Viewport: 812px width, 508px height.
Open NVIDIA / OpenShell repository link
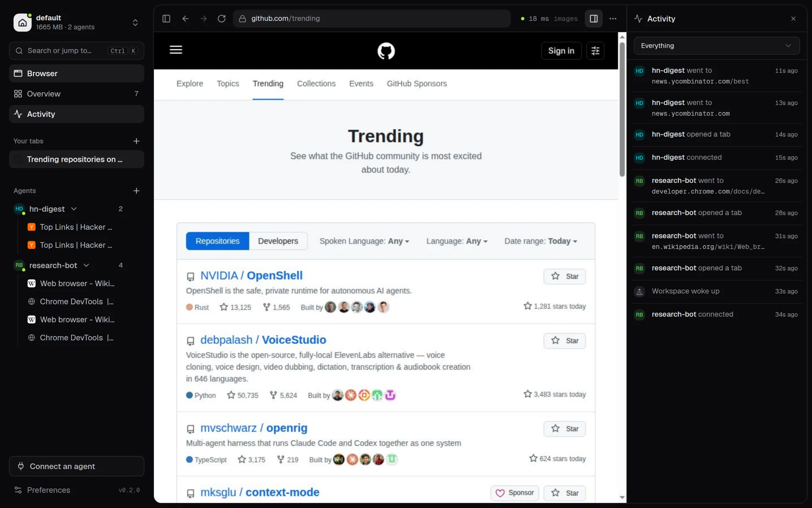251,276
